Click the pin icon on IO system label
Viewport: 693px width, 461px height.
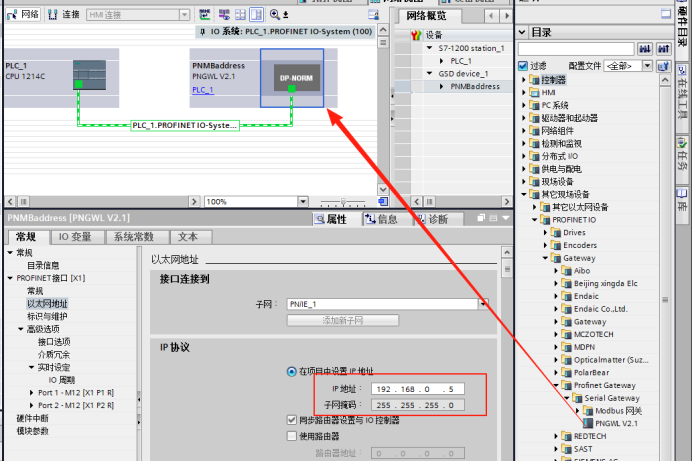[x=202, y=32]
